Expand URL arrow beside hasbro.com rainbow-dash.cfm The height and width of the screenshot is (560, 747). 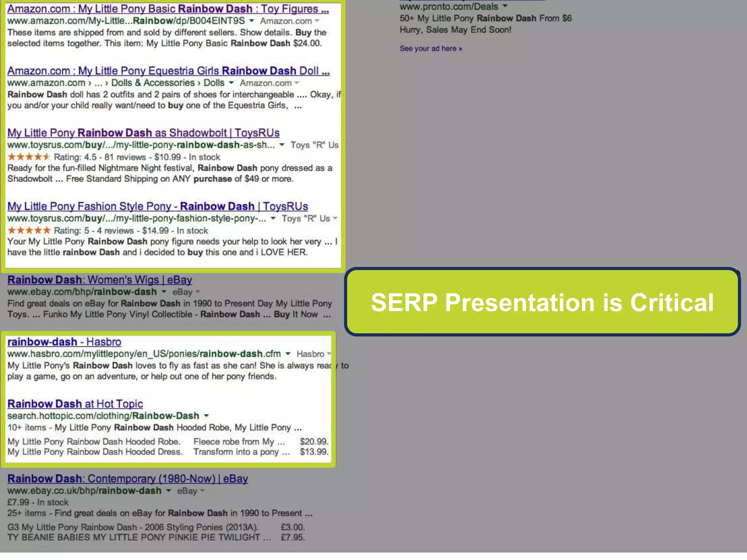click(288, 354)
